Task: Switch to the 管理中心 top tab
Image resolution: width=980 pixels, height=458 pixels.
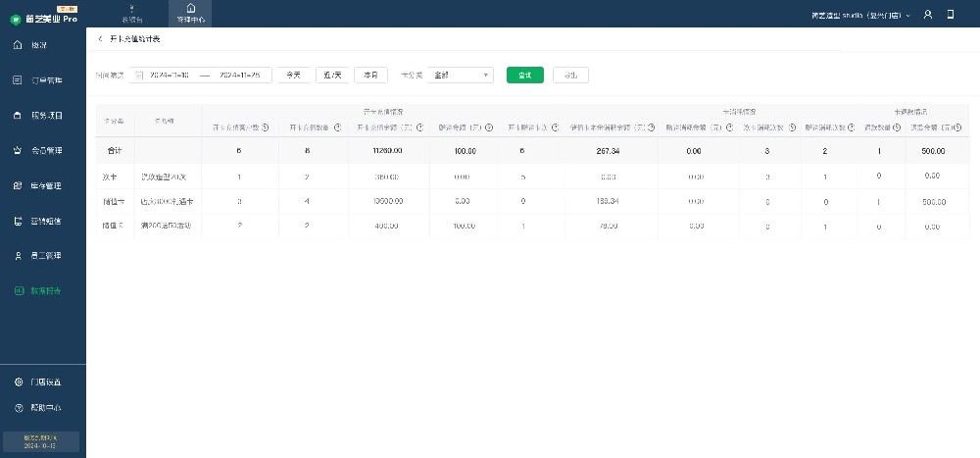Action: point(190,13)
